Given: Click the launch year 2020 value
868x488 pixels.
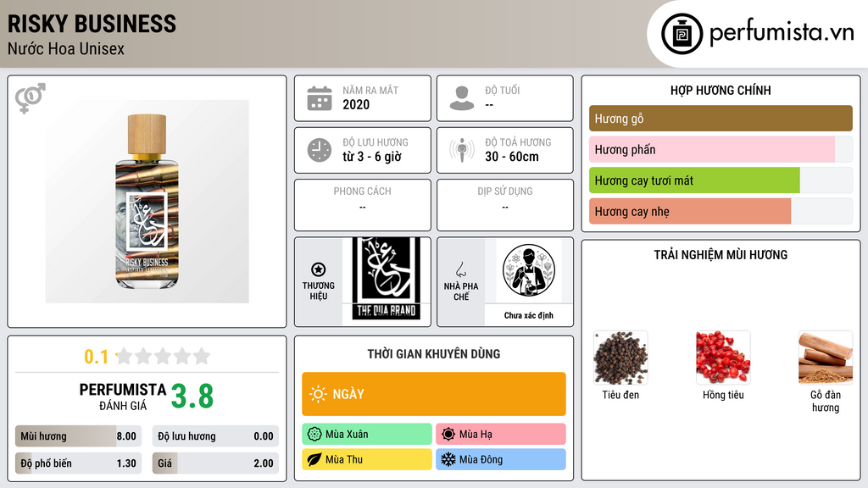Looking at the screenshot, I should pos(356,104).
